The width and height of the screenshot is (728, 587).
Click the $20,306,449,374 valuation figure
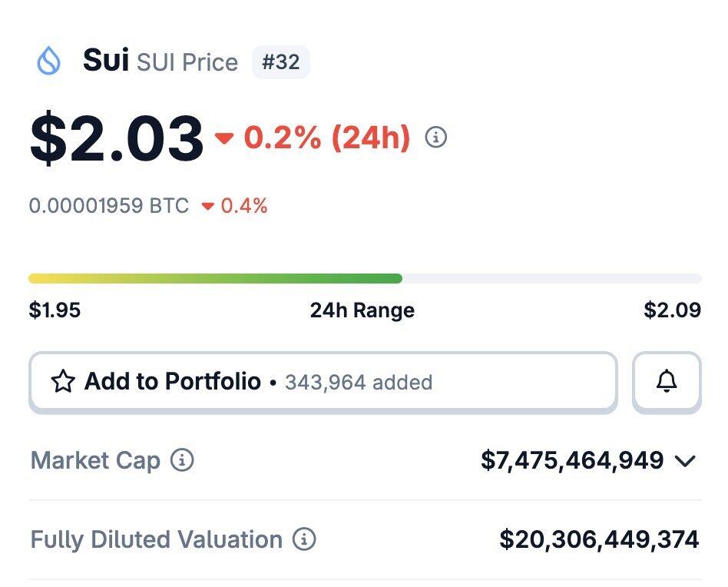[x=599, y=539]
